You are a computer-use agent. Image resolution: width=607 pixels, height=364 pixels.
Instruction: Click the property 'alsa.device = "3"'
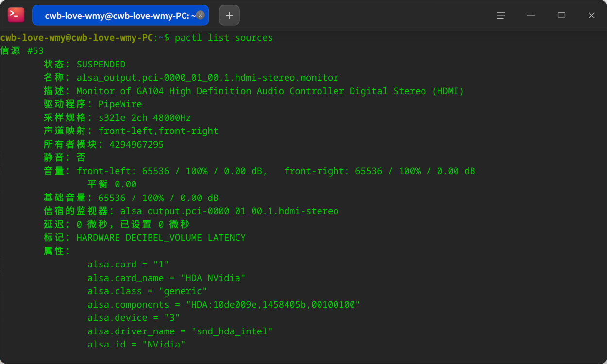point(134,318)
